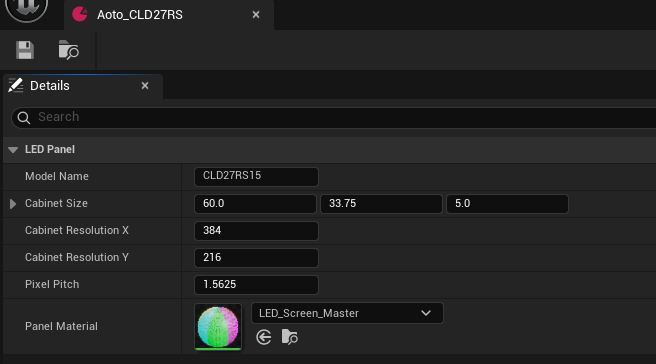
Task: Browse to asset in Content Browser toolbar icon
Action: [x=69, y=50]
